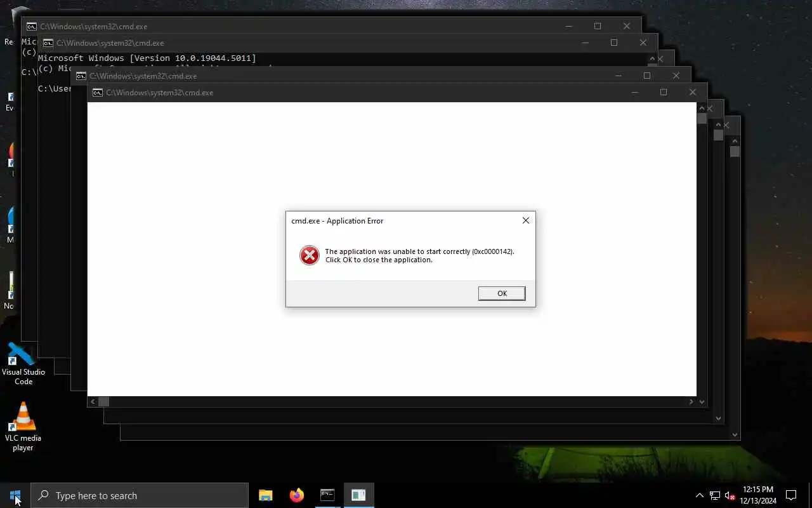Click the active app icon next to Command Prompt on taskbar
Viewport: 812px width, 508px height.
click(358, 495)
